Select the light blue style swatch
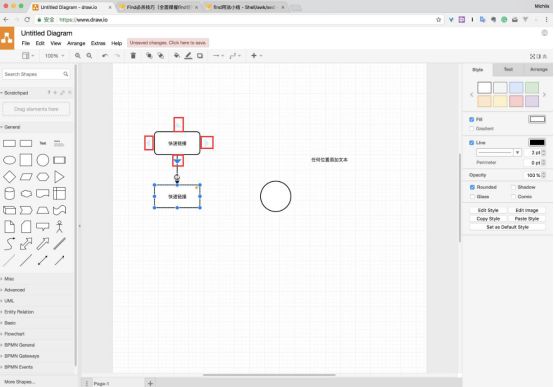 coord(516,87)
